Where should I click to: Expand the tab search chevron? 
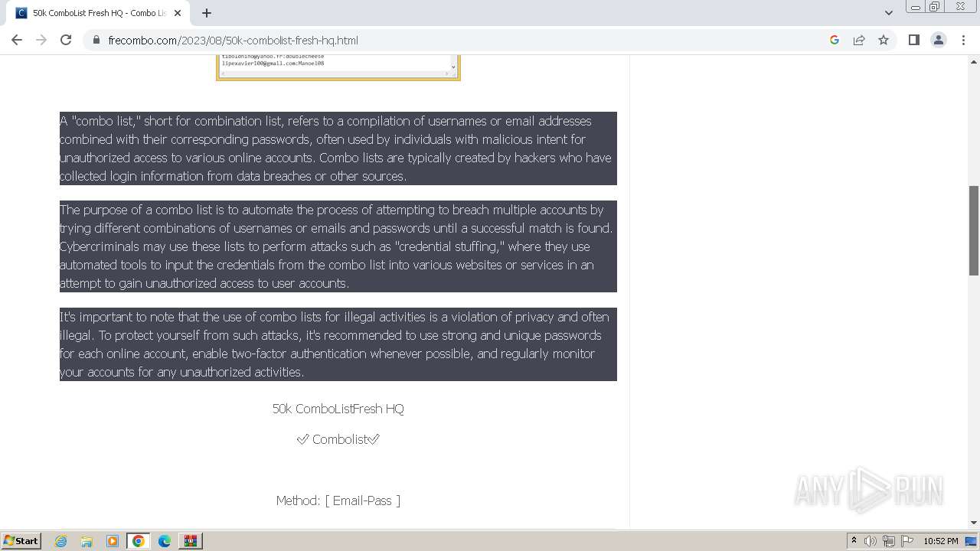point(889,13)
